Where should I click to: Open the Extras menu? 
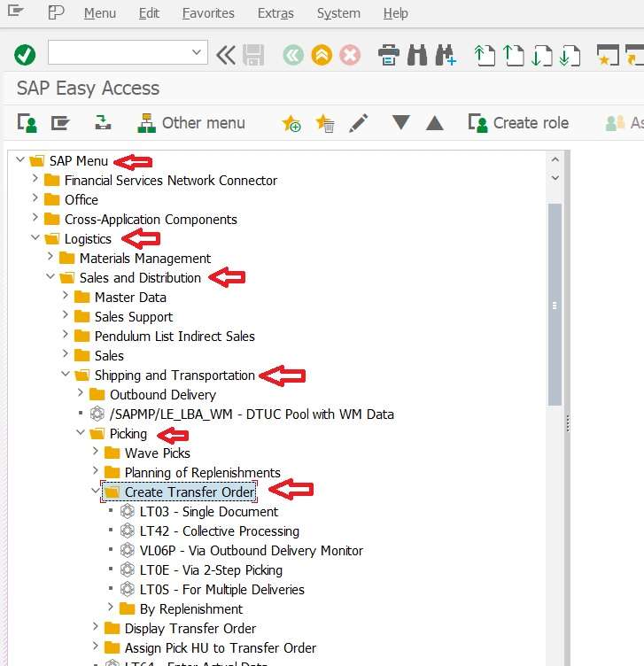tap(275, 13)
